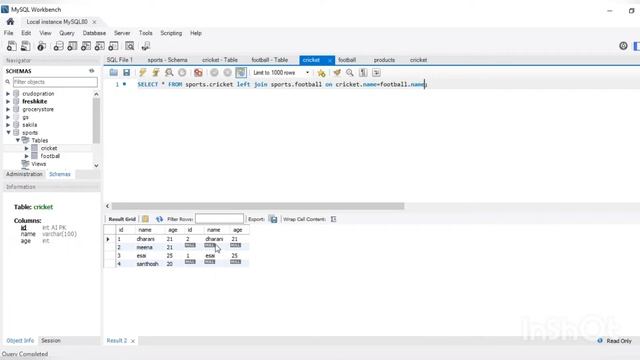
Task: Open the object inspector icon
Action: (x=41, y=46)
